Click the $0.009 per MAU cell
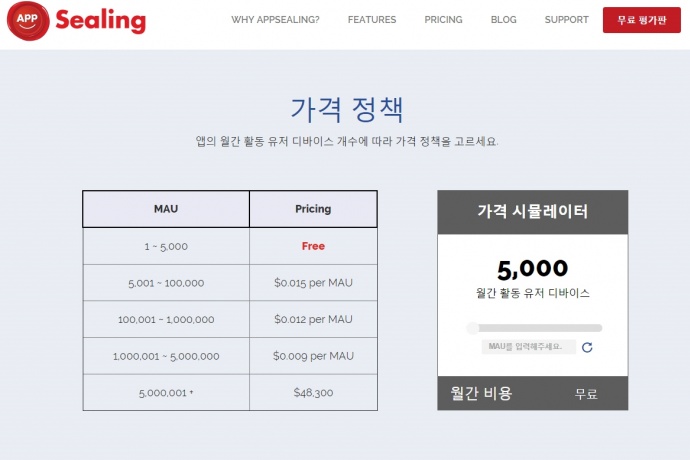The image size is (690, 460). 313,356
